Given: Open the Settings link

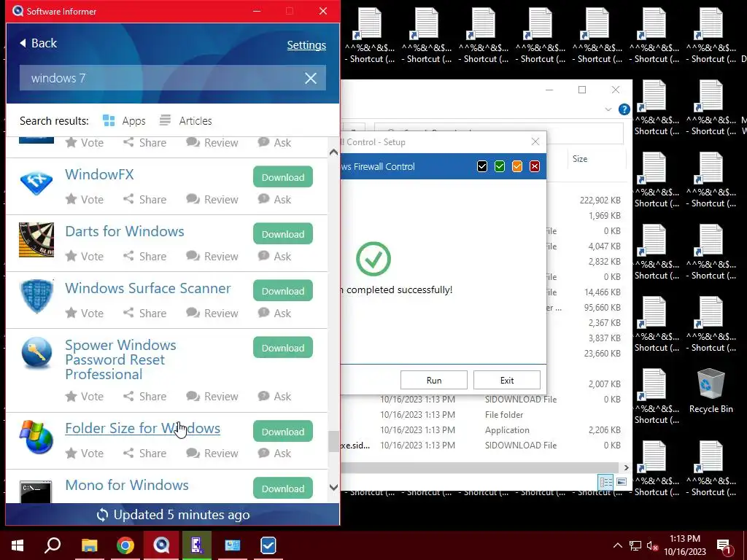Looking at the screenshot, I should pyautogui.click(x=306, y=45).
